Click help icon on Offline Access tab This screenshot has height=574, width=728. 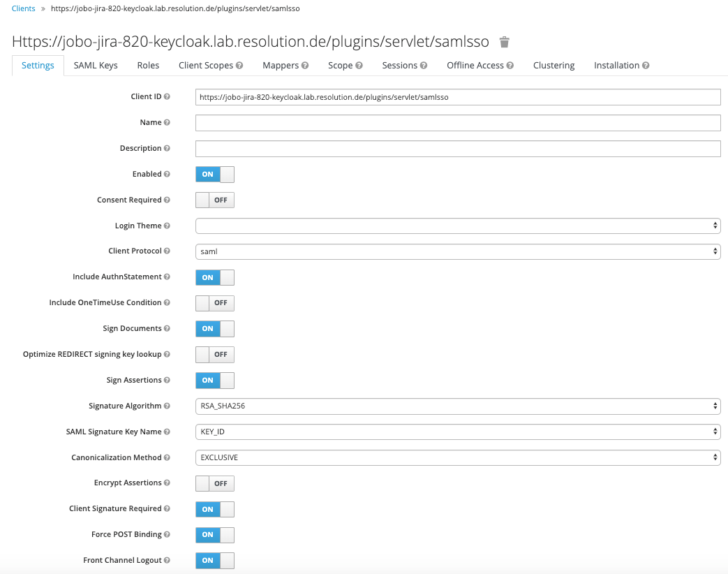[510, 66]
